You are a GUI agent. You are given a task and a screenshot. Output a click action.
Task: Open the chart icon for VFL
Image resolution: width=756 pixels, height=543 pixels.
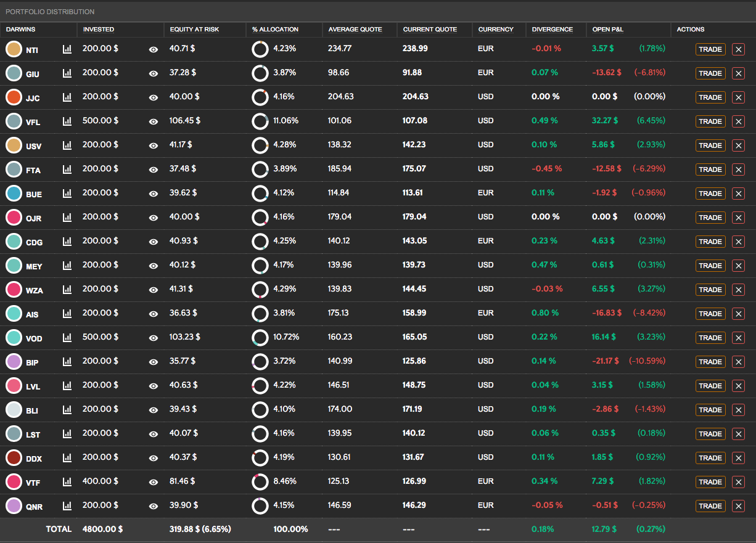67,121
